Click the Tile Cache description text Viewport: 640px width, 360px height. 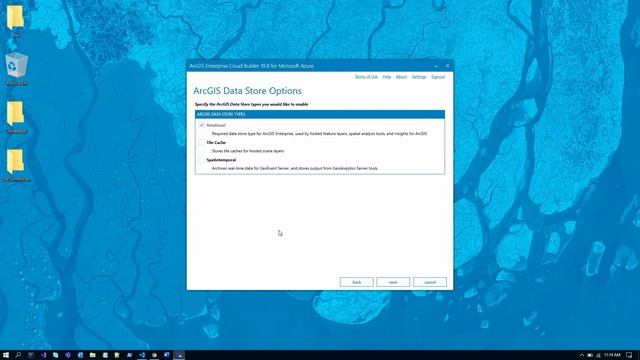248,151
